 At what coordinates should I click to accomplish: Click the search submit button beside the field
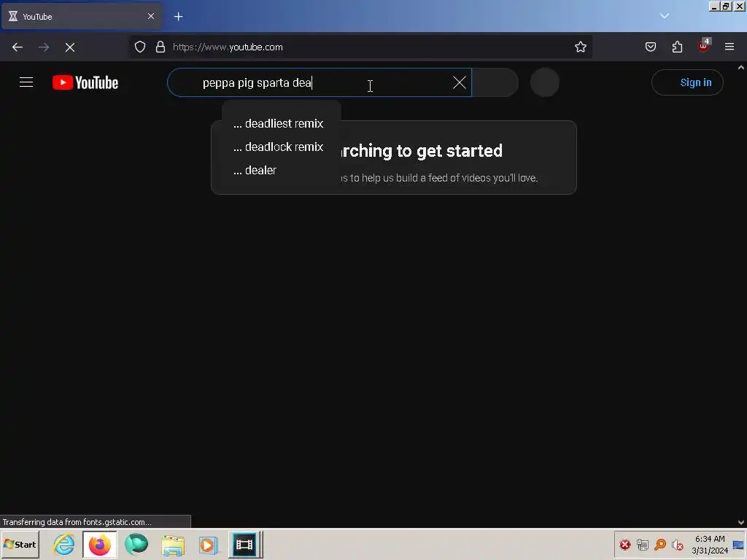pyautogui.click(x=495, y=82)
